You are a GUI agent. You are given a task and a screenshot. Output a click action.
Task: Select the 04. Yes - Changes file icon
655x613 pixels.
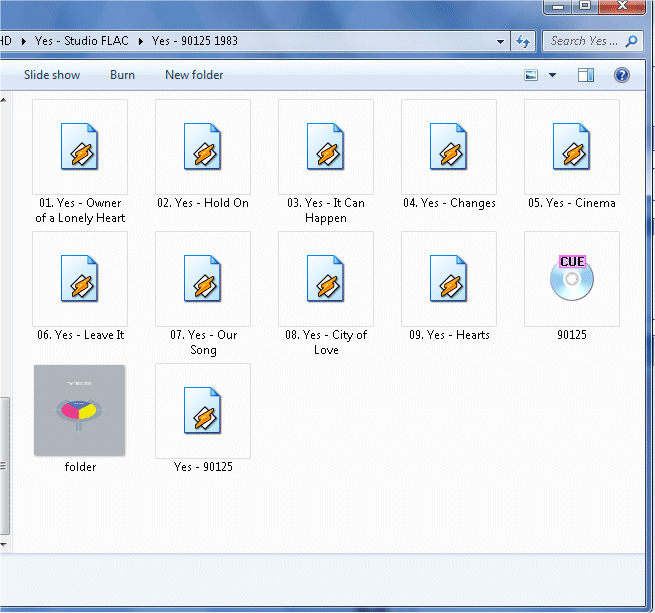449,146
